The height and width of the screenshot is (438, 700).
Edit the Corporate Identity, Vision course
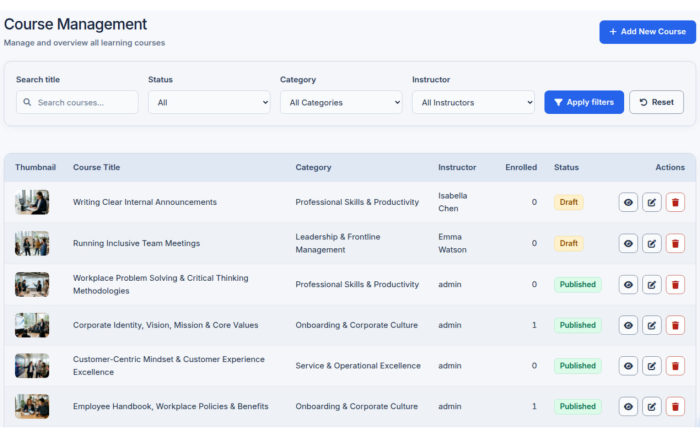(651, 325)
